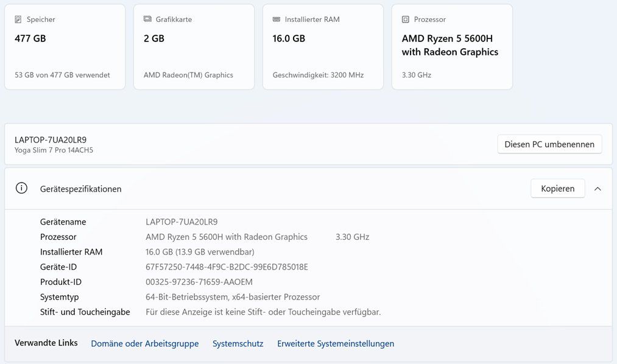Open the Speicher card showing 477 GB
The image size is (617, 364).
coord(65,47)
